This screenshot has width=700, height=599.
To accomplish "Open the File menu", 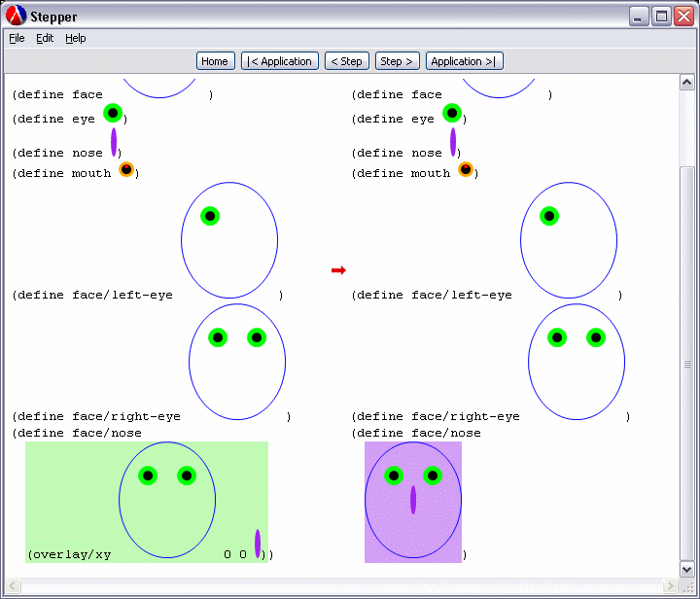I will click(x=17, y=38).
